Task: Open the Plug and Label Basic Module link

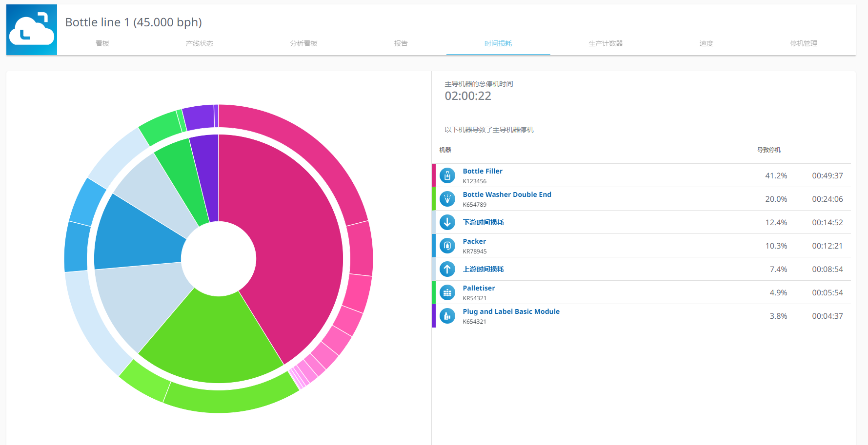Action: [511, 311]
